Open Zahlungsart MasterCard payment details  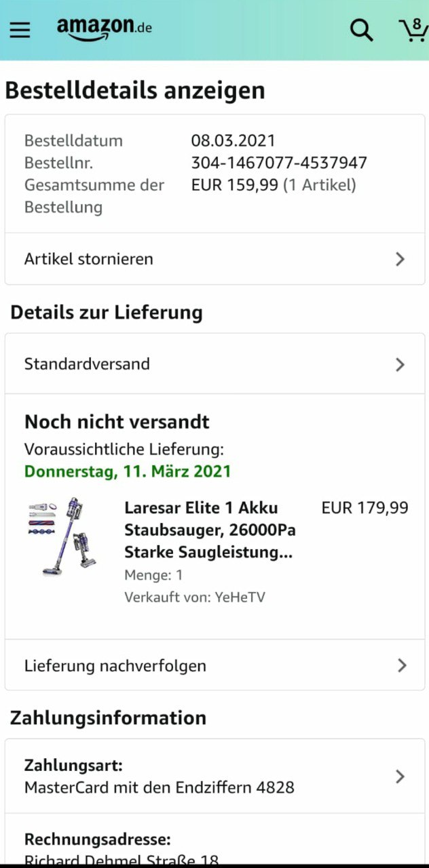click(x=160, y=777)
